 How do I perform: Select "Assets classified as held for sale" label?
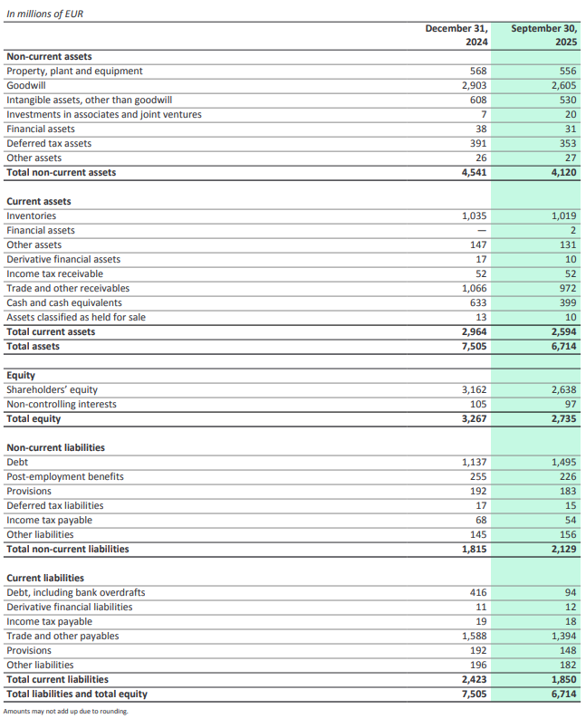click(76, 317)
